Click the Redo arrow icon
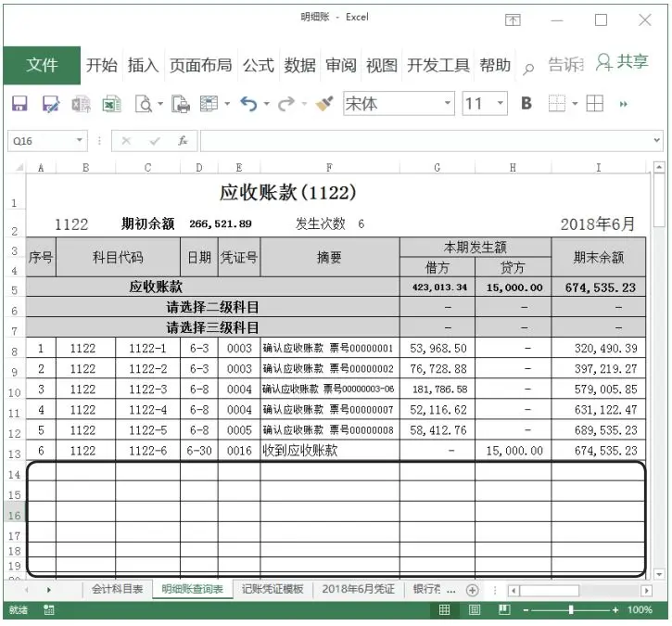This screenshot has width=672, height=626. (x=286, y=104)
